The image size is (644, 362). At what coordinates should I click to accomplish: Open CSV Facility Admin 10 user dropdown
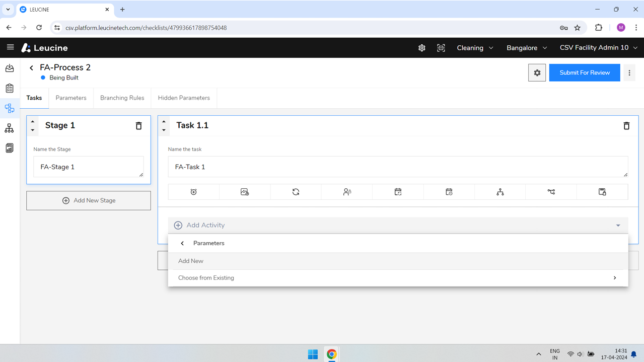pos(599,48)
